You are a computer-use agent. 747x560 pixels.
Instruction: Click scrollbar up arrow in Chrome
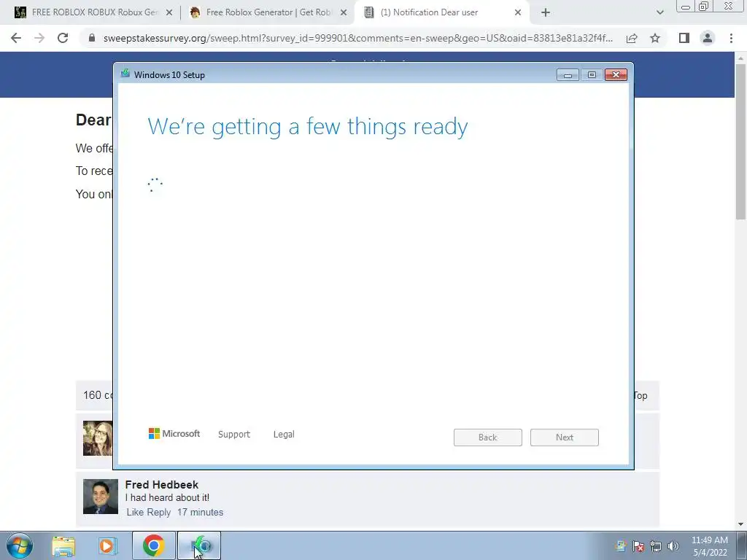pyautogui.click(x=740, y=58)
